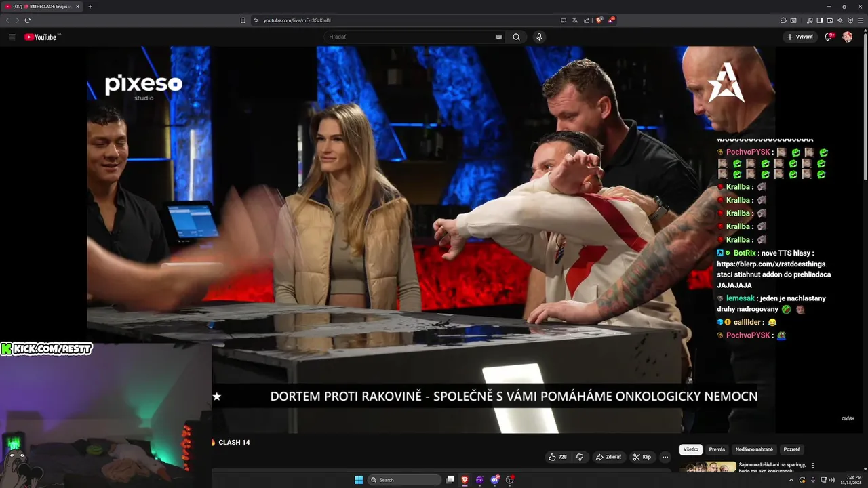
Task: Go forward in browser history
Action: 17,20
